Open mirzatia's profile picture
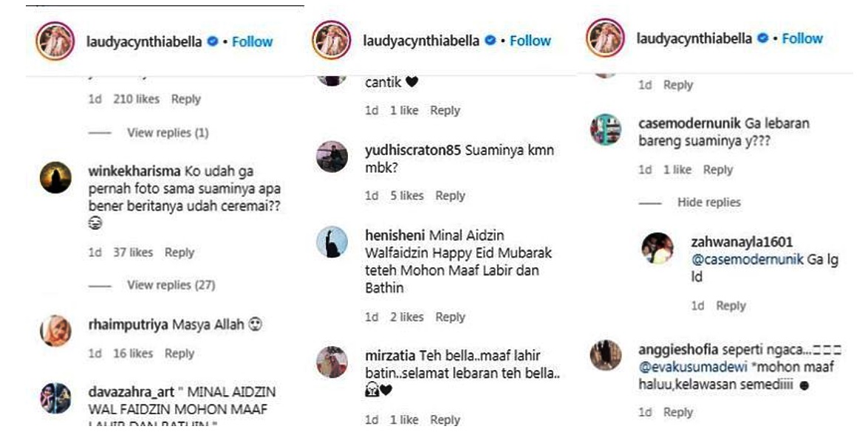 [x=332, y=363]
